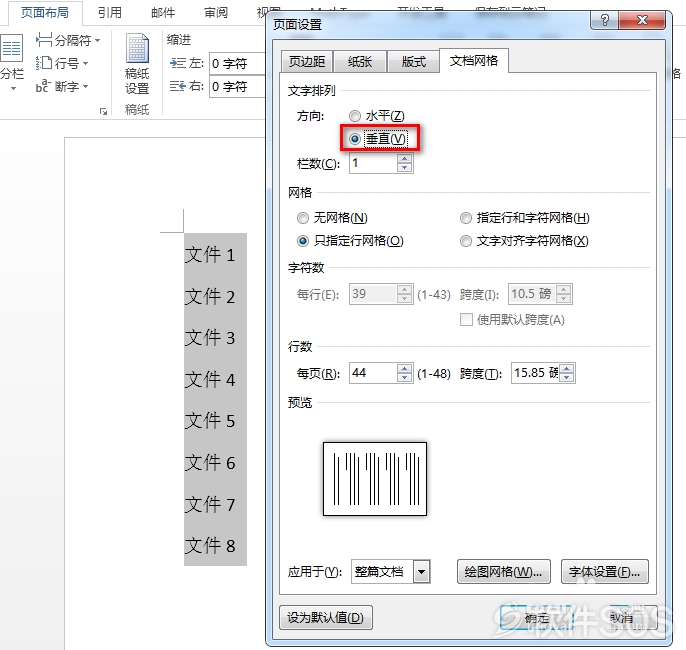The height and width of the screenshot is (650, 686).
Task: Increase 每页 lines with the up arrow
Action: coord(405,368)
